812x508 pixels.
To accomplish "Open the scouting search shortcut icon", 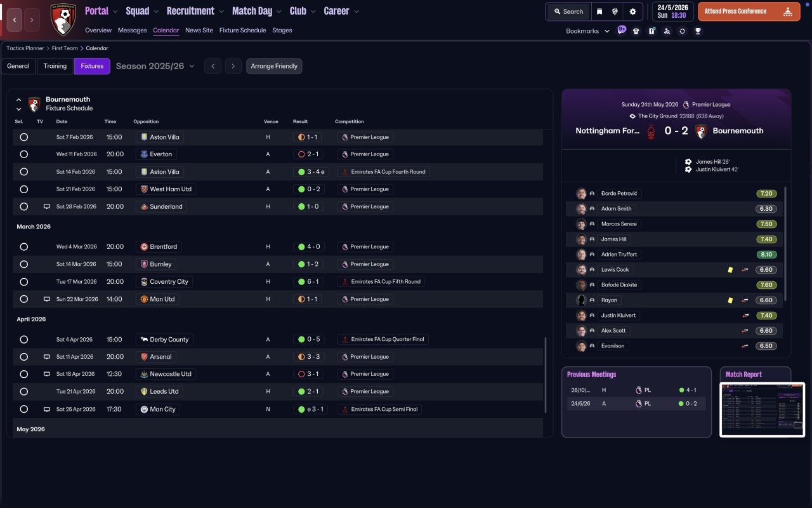I will [667, 31].
